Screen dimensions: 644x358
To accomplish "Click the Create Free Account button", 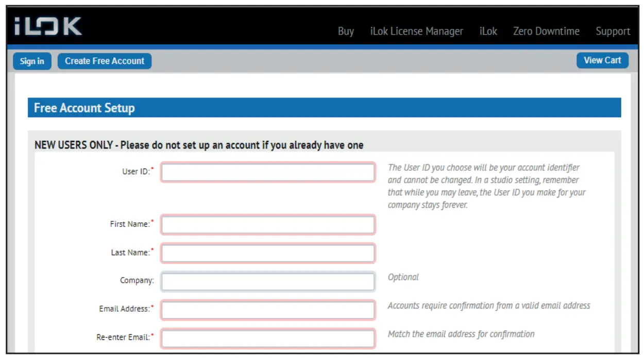I will pyautogui.click(x=105, y=61).
